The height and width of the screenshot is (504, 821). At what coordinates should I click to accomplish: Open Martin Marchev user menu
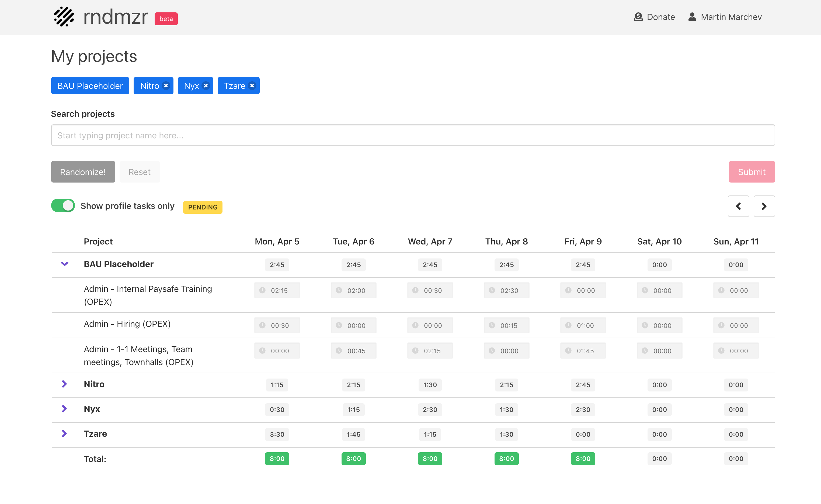pyautogui.click(x=730, y=17)
